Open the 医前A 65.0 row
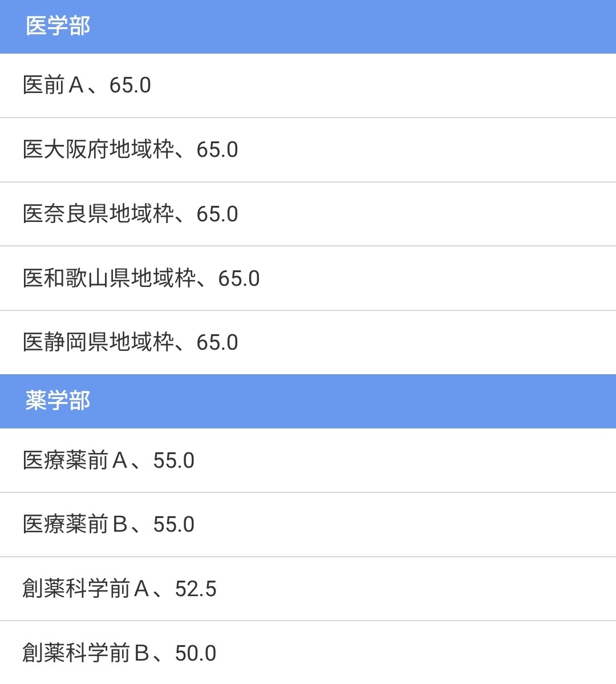Screen dimensions: 616x684 pos(308,86)
